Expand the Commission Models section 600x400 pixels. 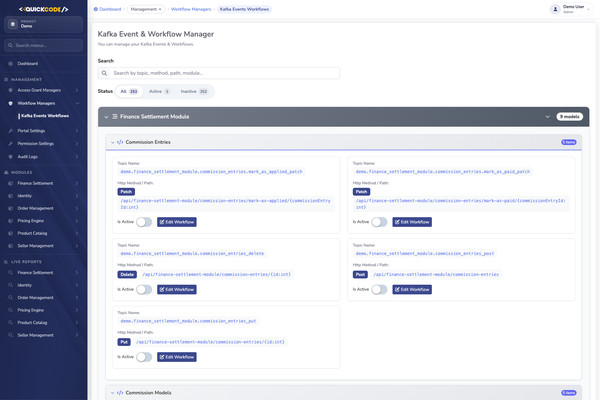pyautogui.click(x=112, y=393)
